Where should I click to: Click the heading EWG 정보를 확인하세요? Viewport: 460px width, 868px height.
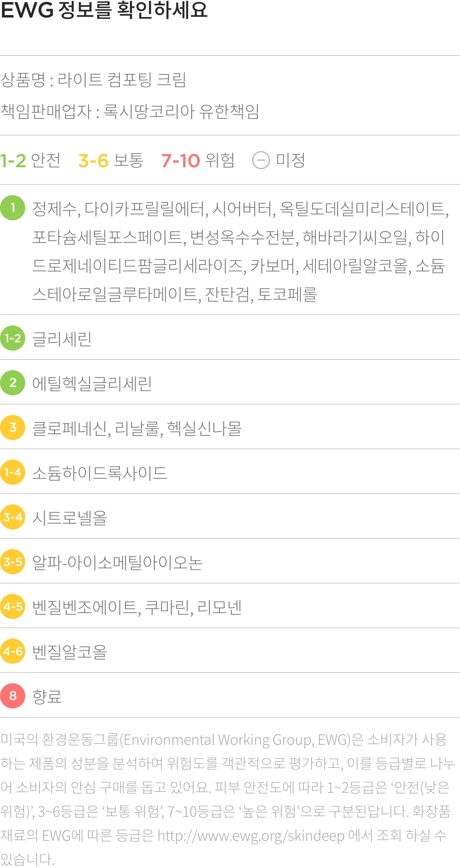pyautogui.click(x=104, y=10)
